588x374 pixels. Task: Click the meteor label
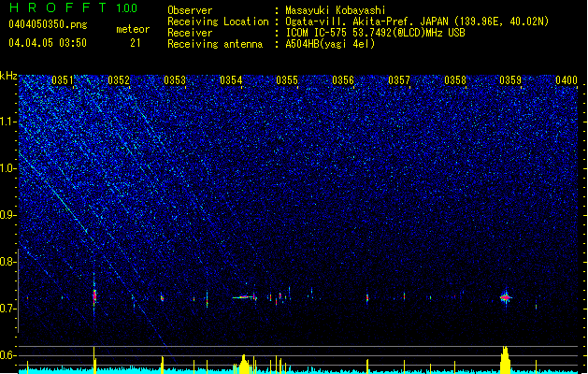coord(133,29)
